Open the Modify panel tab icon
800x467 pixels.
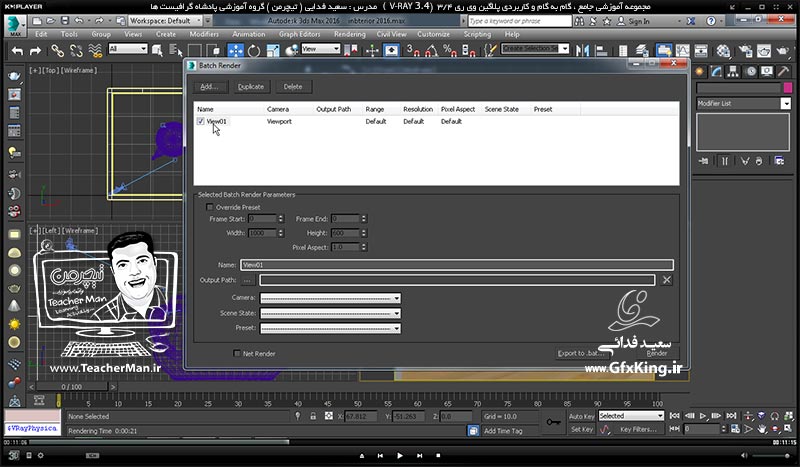[x=716, y=72]
